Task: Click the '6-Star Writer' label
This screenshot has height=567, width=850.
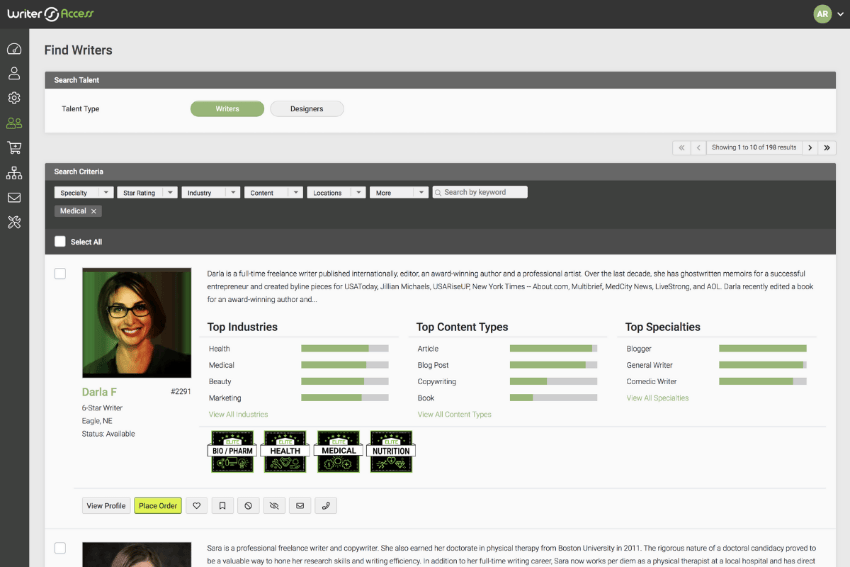Action: pos(102,408)
